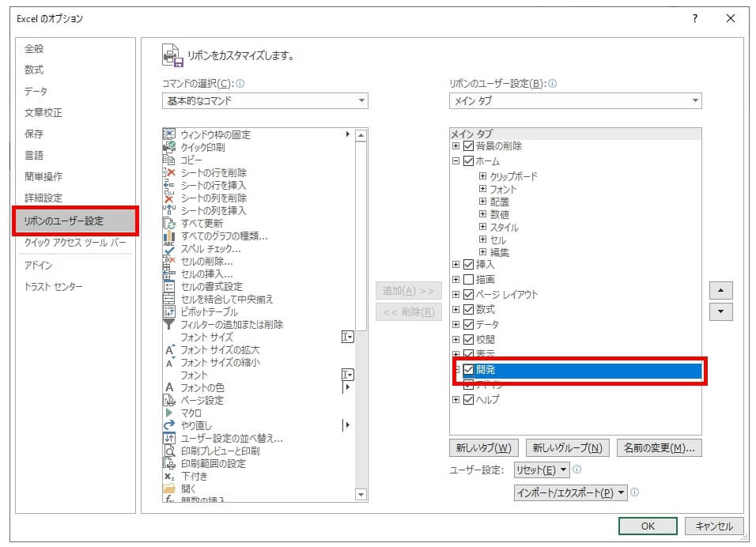Select the Macro (マクロ) play icon

[168, 413]
